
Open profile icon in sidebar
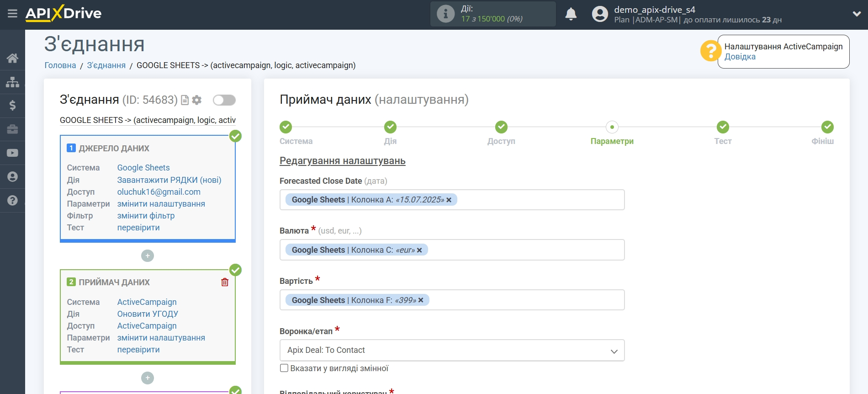12,177
